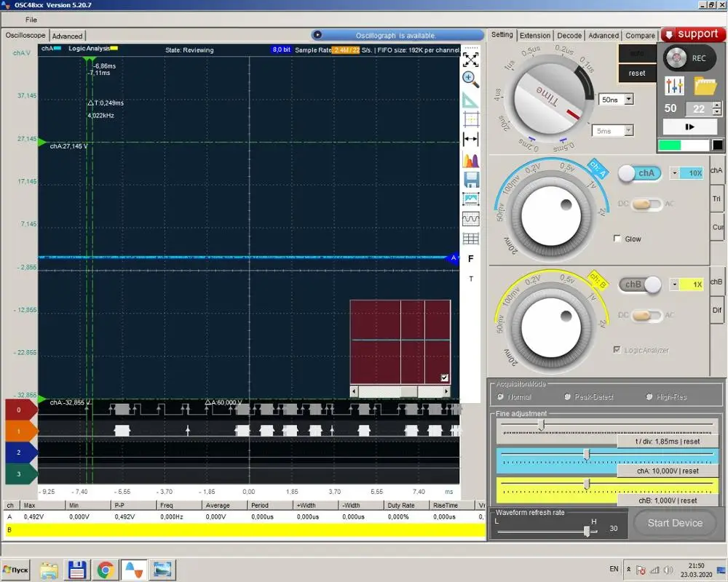The image size is (728, 582).
Task: Expand the chB 1X probe dropdown
Action: click(x=675, y=284)
